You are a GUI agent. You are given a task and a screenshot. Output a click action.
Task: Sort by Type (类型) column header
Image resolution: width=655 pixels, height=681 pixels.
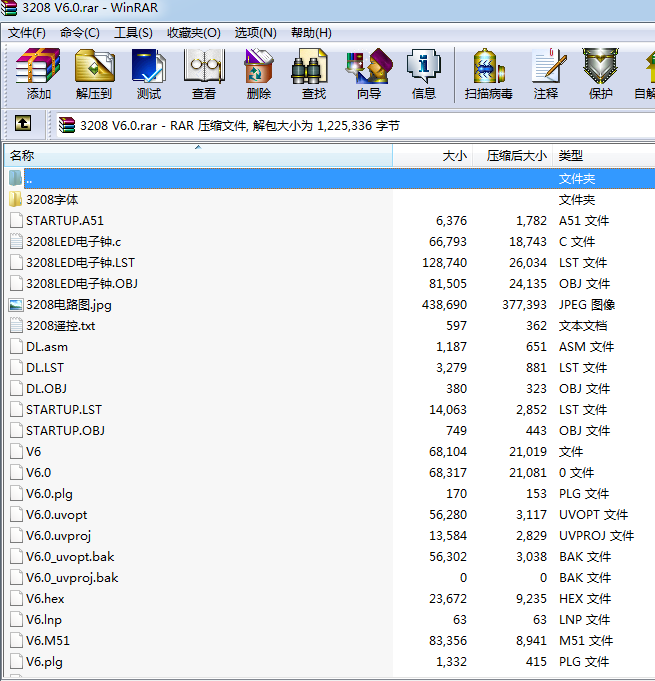click(x=604, y=155)
